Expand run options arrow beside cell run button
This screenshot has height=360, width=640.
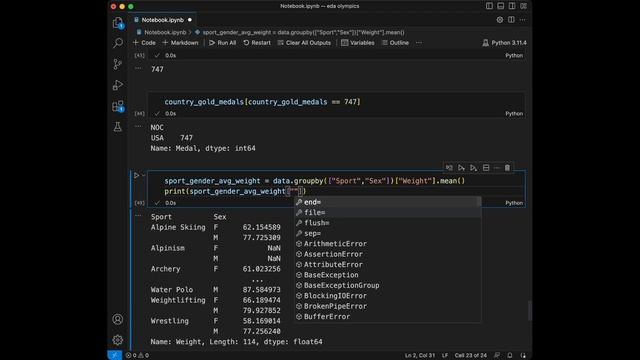(143, 176)
